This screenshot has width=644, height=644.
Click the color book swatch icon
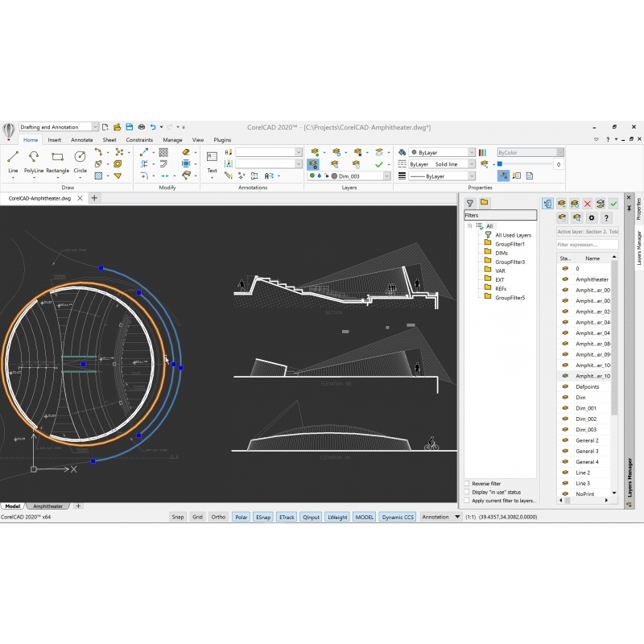coord(482,152)
